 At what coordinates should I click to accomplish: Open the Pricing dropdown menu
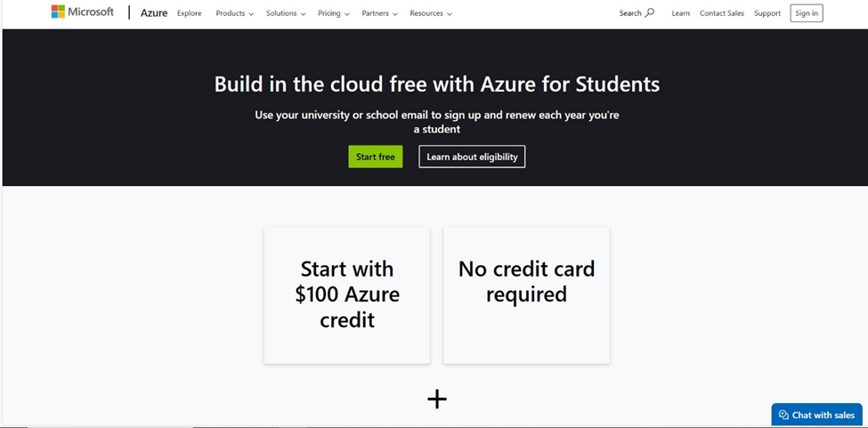tap(334, 13)
